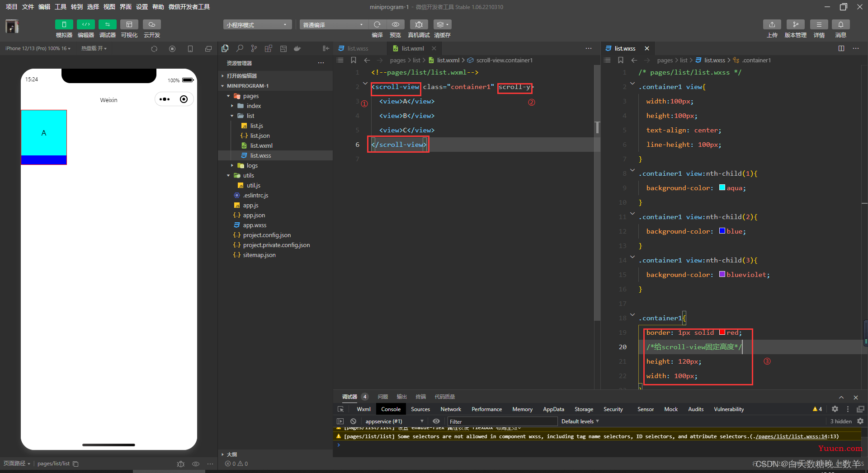Open the visualization (可视化) view

click(129, 24)
